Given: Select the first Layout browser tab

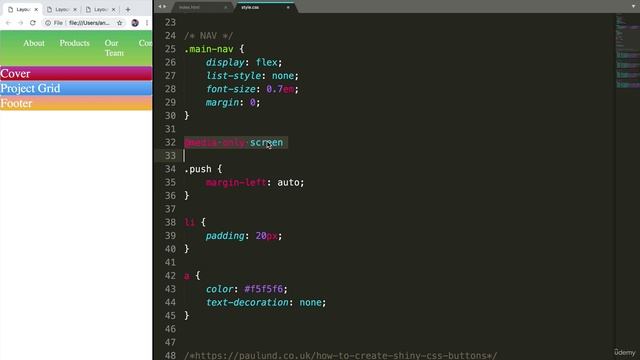Looking at the screenshot, I should [x=22, y=9].
